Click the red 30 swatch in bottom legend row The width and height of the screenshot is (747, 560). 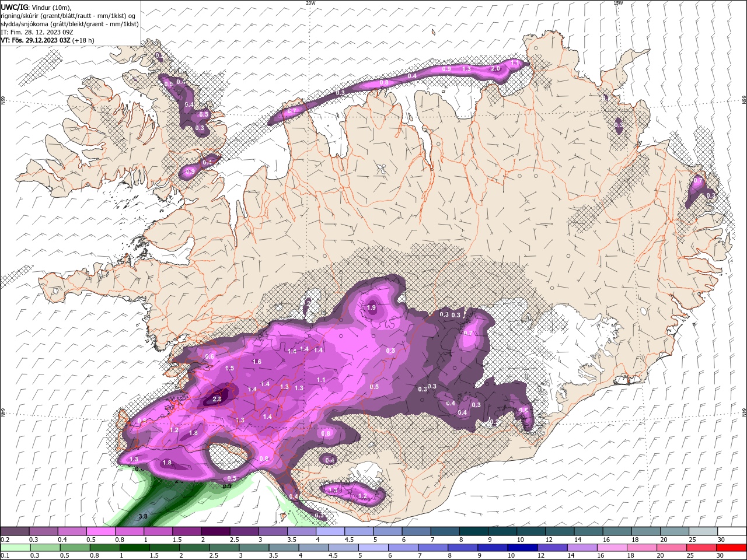(731, 548)
